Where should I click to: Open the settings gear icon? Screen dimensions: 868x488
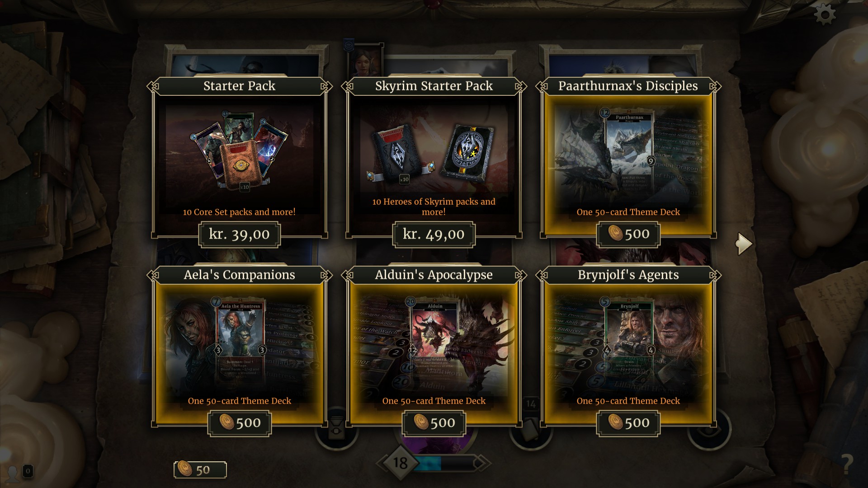pos(825,14)
